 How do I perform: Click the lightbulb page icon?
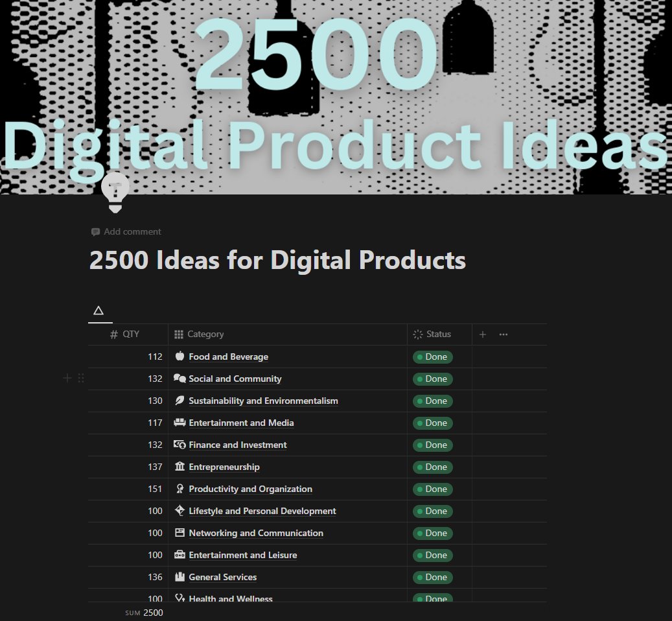[115, 191]
